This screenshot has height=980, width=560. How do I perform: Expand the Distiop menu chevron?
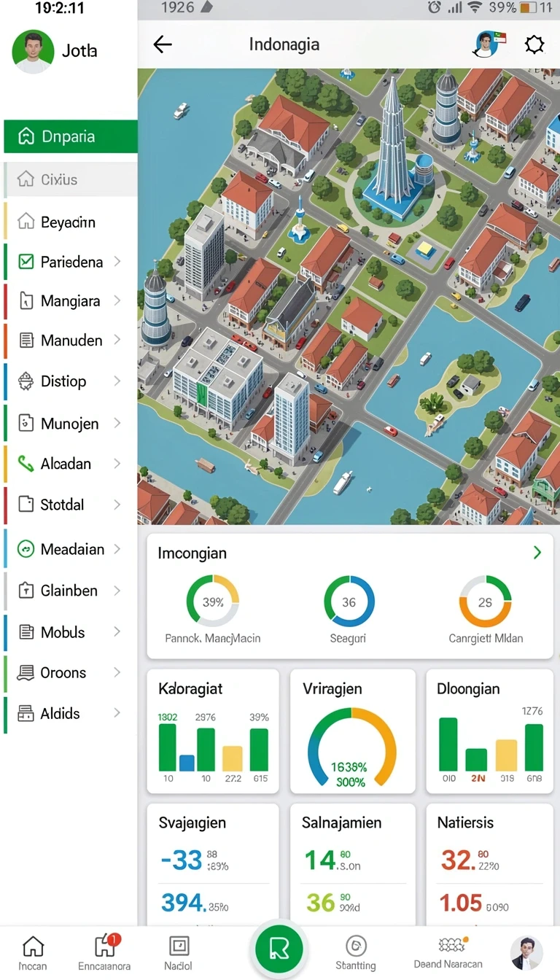(117, 381)
